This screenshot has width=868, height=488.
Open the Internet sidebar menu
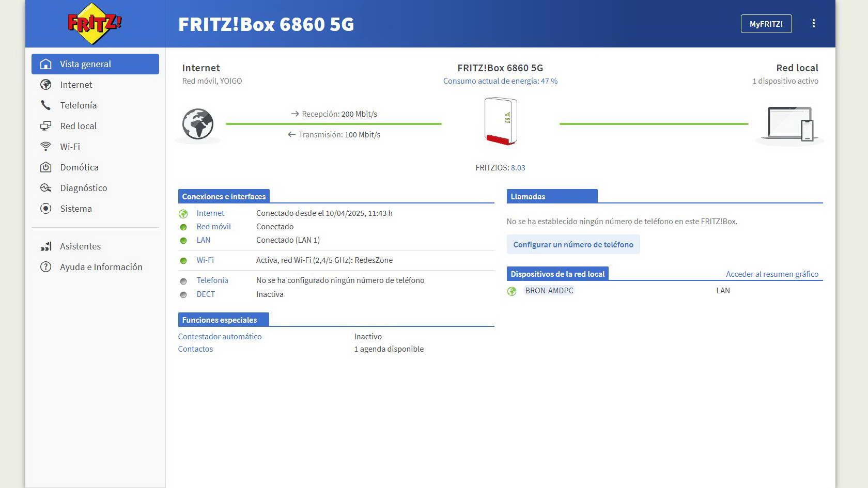[x=95, y=85]
